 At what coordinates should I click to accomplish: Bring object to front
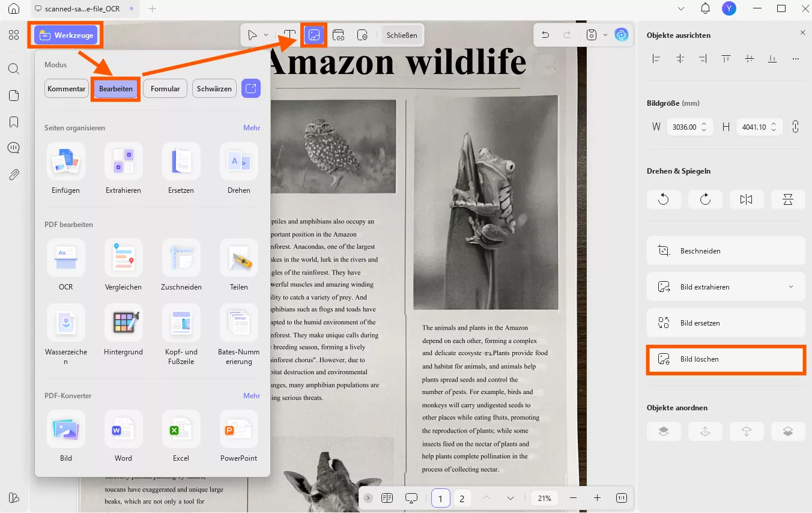point(664,431)
